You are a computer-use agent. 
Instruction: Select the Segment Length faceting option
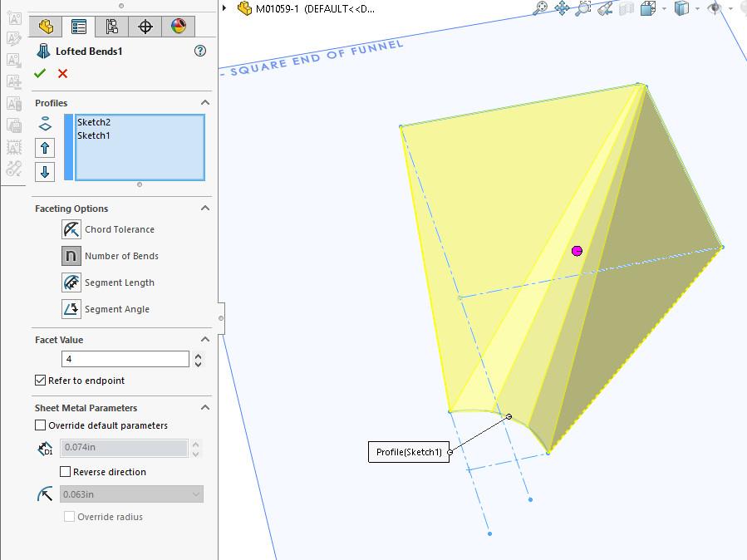pos(70,282)
